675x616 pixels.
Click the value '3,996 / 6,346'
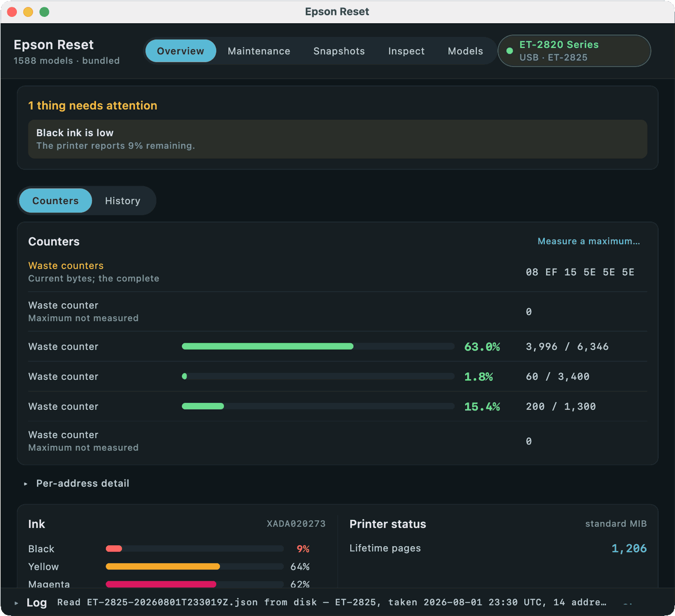coord(567,346)
